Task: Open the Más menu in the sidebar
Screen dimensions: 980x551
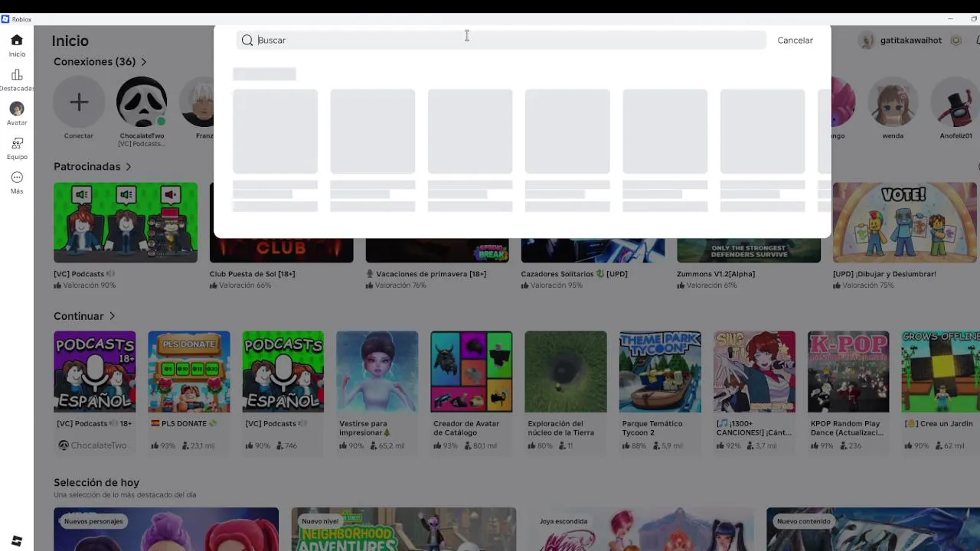Action: [17, 183]
